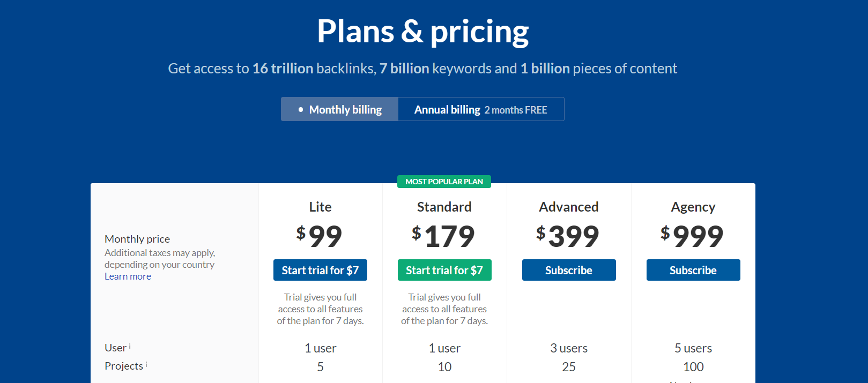Select the Lite plan heading
The image size is (868, 383).
pos(320,207)
